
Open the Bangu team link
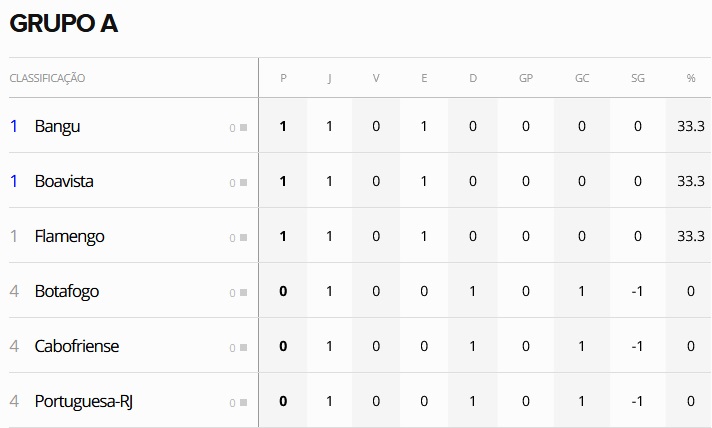point(57,126)
